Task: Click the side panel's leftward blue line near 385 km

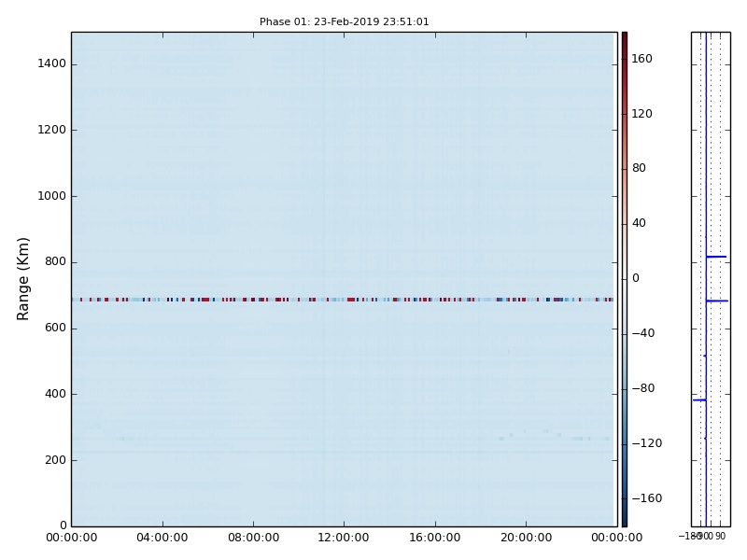Action: 698,399
